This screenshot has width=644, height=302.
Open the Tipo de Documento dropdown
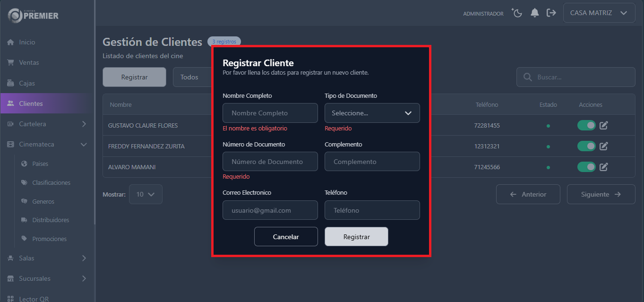click(x=372, y=113)
